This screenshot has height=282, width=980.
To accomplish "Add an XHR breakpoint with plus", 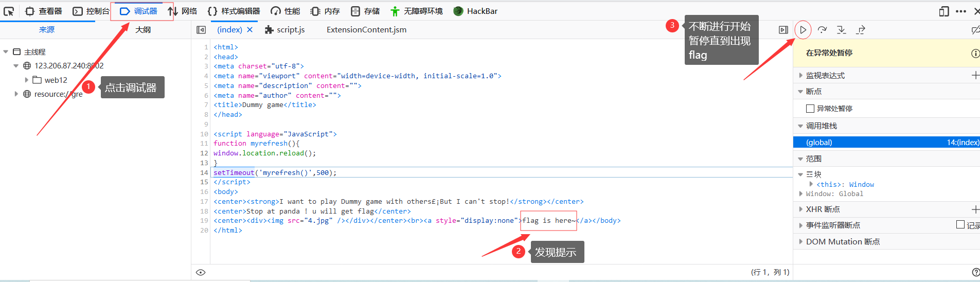I will click(975, 209).
